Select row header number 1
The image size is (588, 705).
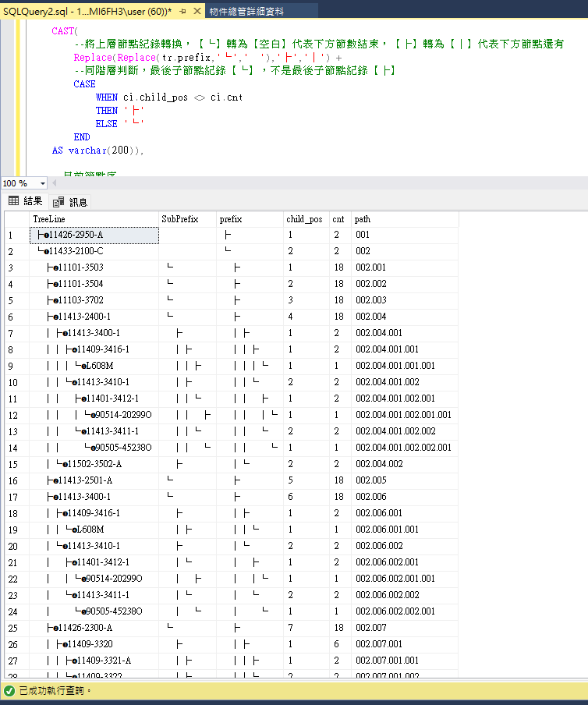tap(17, 236)
